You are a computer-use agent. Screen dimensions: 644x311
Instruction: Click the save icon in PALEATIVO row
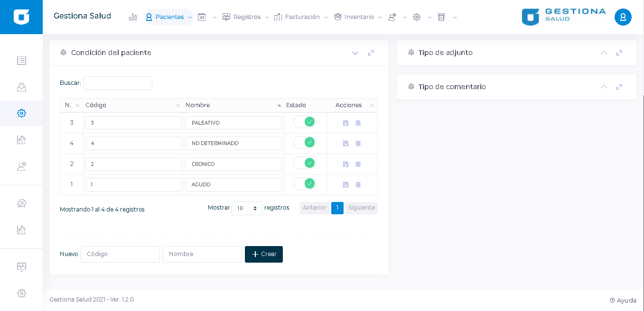coord(345,123)
